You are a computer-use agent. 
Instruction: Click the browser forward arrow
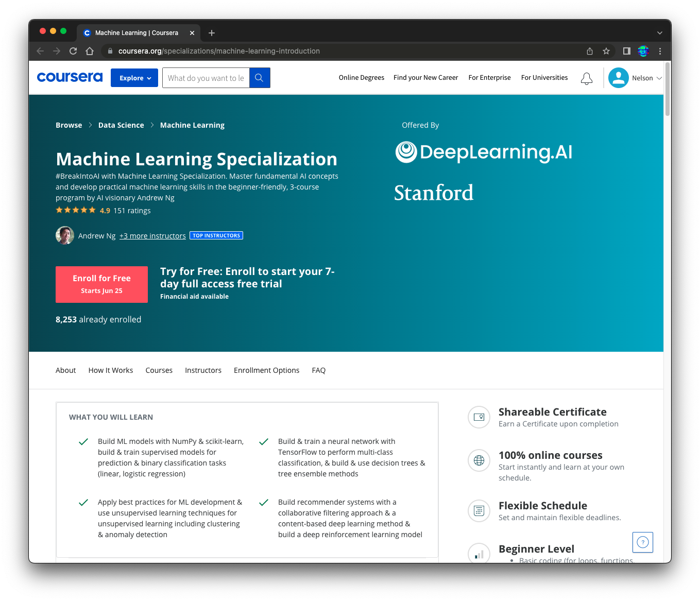(57, 51)
